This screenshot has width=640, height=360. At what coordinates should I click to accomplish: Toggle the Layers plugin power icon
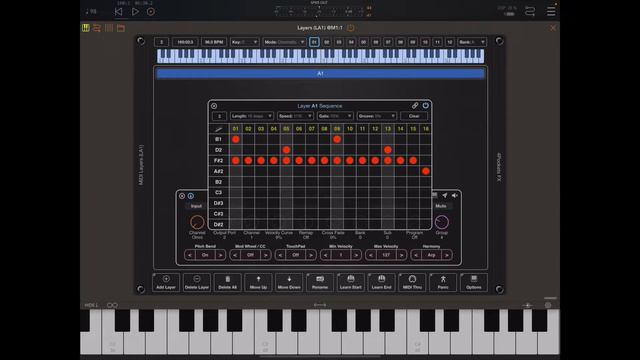coord(351,28)
